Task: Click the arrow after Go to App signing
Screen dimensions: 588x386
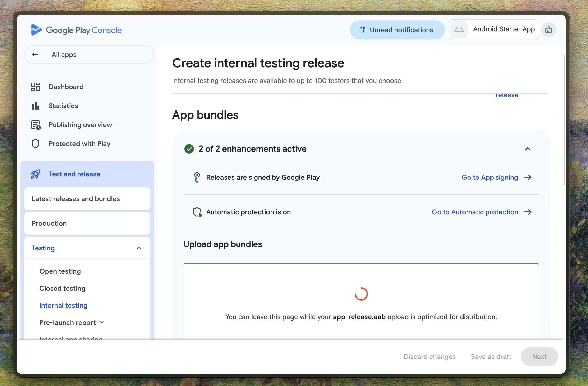Action: [528, 177]
